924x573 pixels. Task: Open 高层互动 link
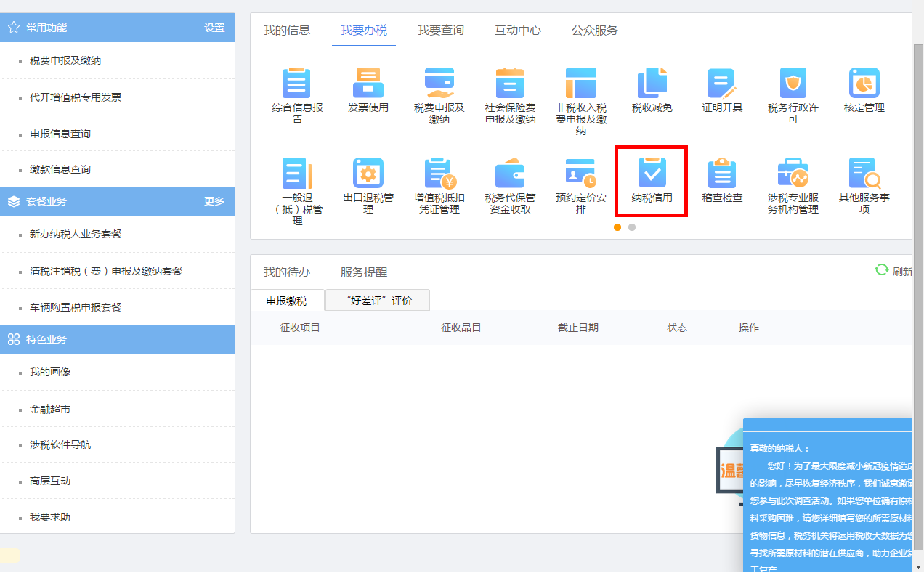(x=50, y=481)
